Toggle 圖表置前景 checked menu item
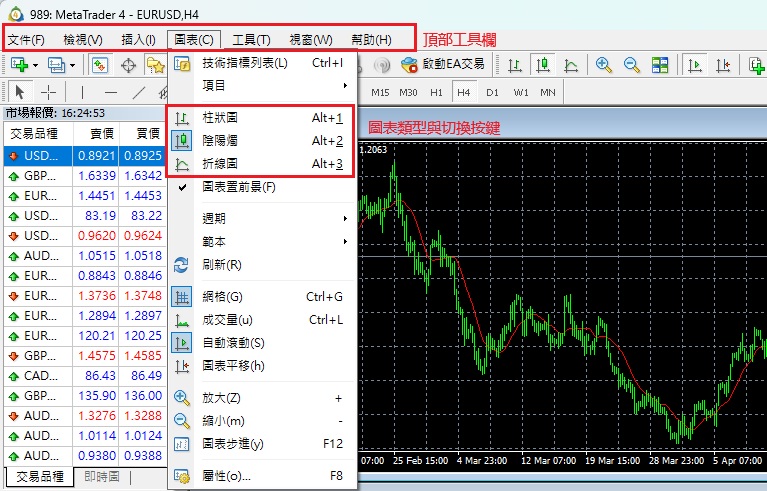Image resolution: width=767 pixels, height=491 pixels. 261,187
